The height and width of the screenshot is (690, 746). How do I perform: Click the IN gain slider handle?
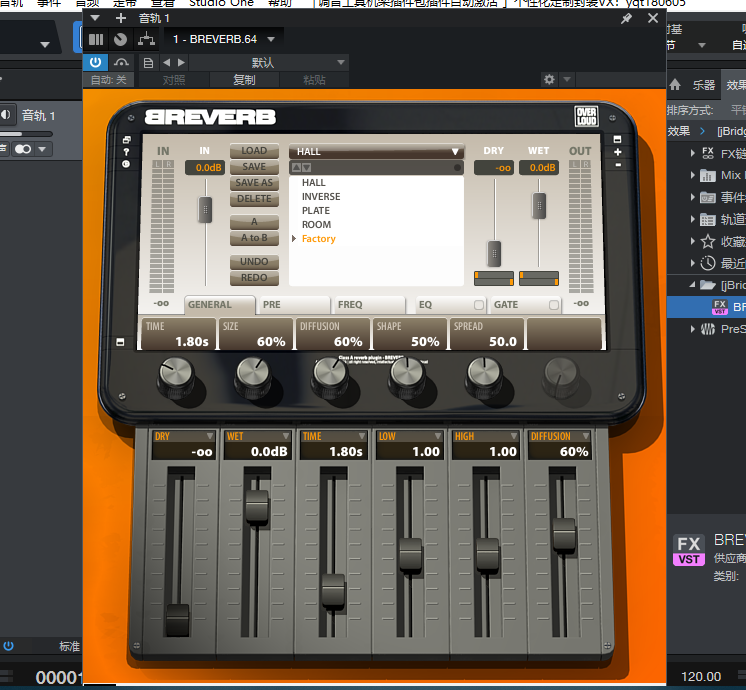coord(205,209)
